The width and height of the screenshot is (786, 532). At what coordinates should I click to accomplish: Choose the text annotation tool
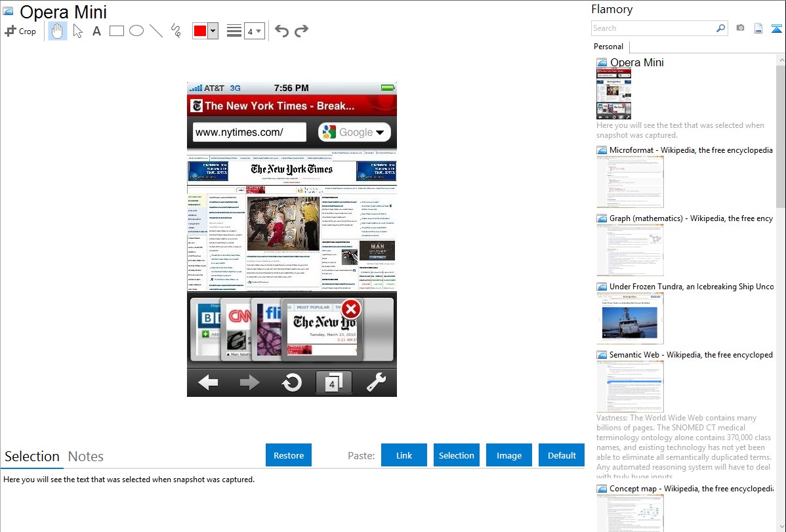coord(96,31)
